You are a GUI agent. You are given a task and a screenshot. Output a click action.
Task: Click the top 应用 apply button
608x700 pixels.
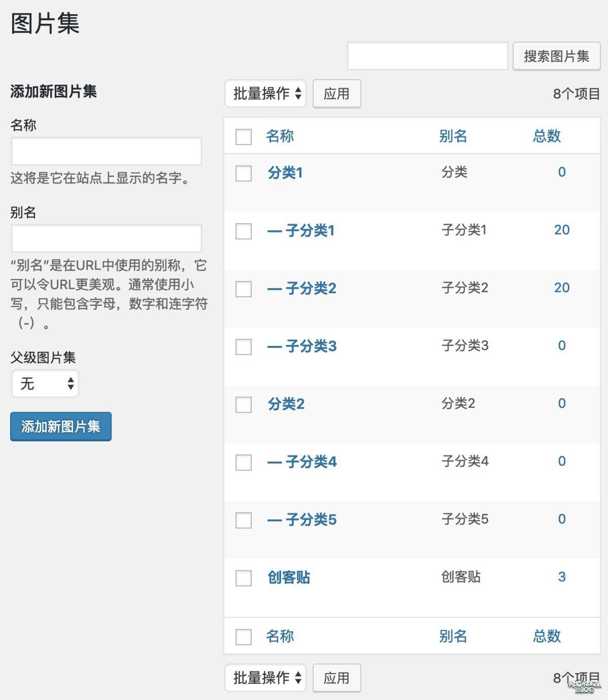tap(336, 94)
